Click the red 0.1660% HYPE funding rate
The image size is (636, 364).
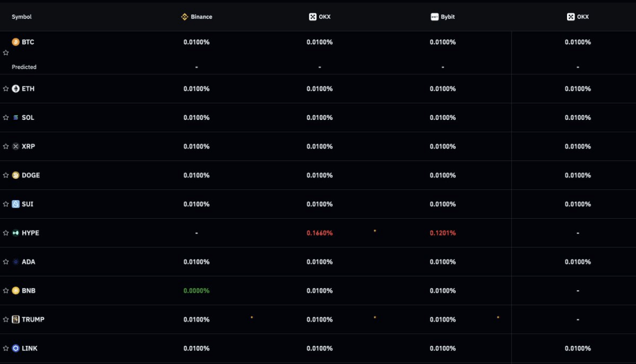[319, 233]
